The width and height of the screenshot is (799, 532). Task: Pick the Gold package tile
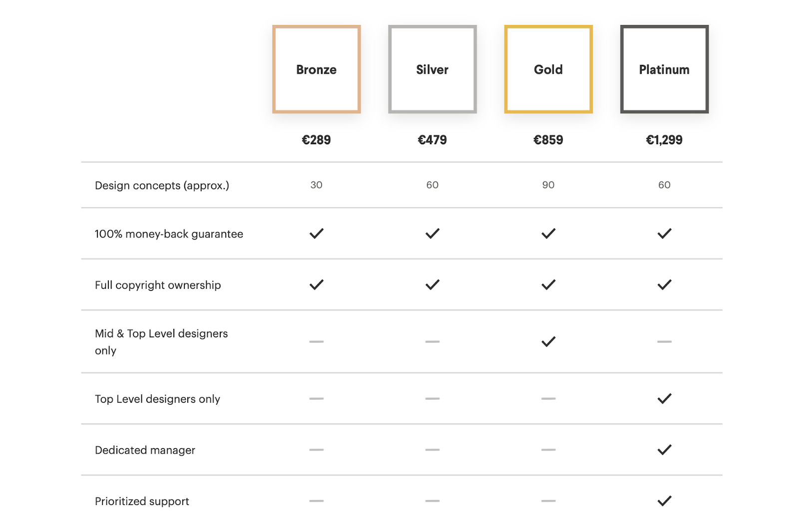coord(548,69)
